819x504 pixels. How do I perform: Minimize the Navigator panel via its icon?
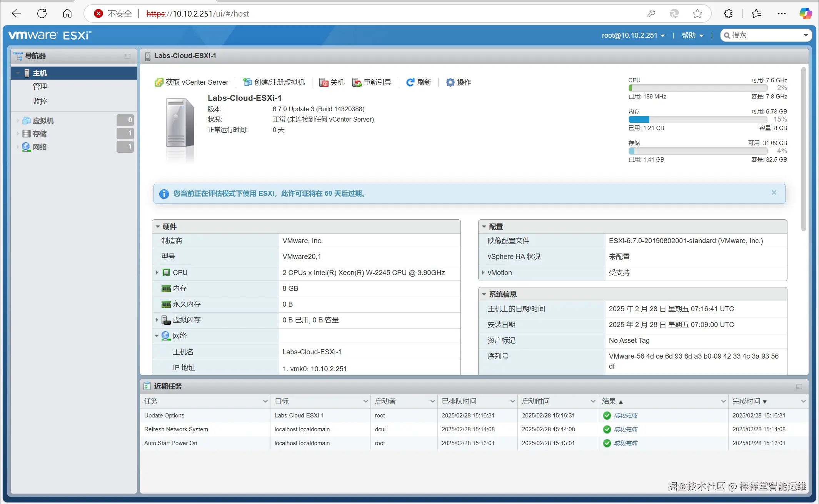tap(127, 56)
